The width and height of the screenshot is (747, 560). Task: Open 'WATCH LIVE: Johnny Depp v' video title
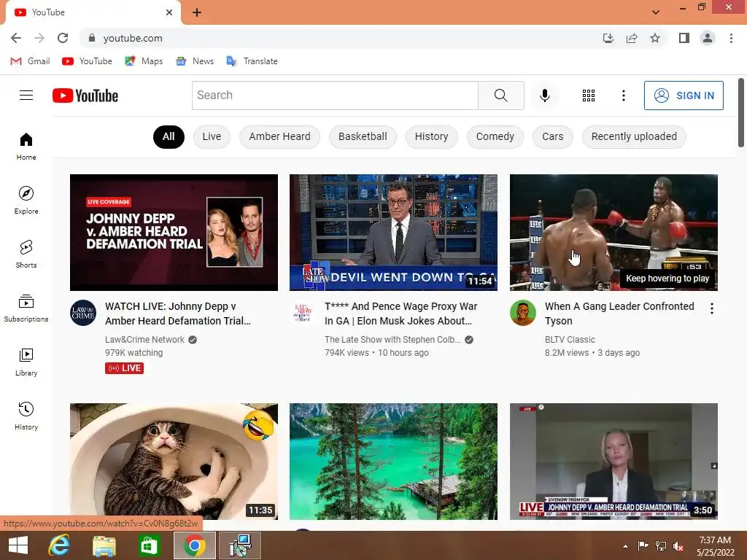coord(178,314)
